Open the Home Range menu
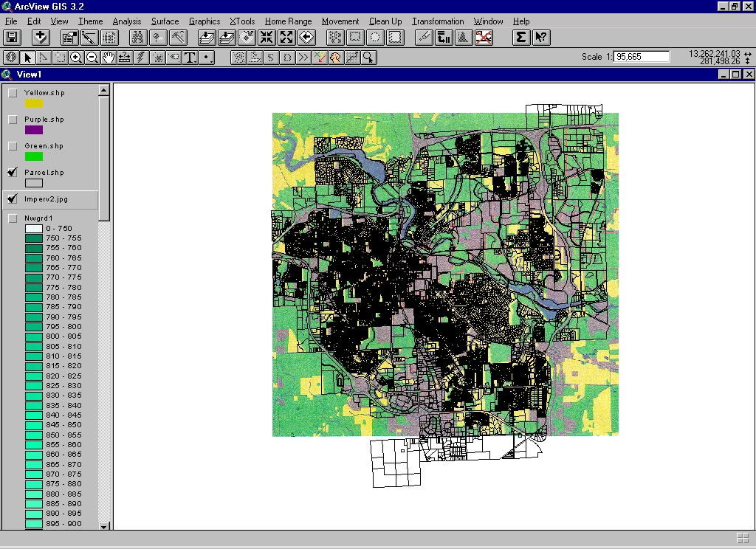Screen dimensions: 756x549 [289, 21]
